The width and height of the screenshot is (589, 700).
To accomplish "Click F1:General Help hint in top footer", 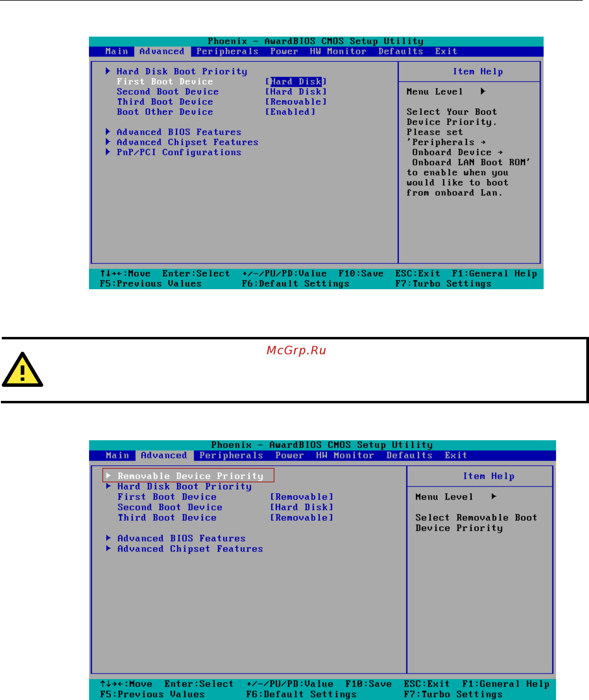I will [495, 274].
